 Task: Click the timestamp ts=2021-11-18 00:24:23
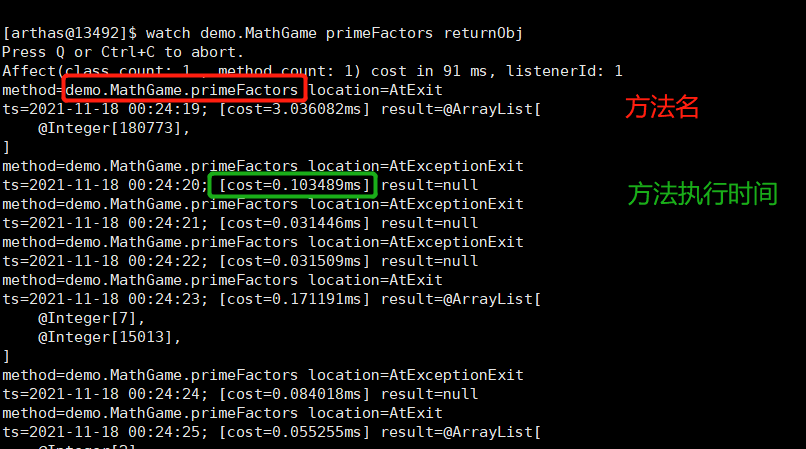point(103,299)
